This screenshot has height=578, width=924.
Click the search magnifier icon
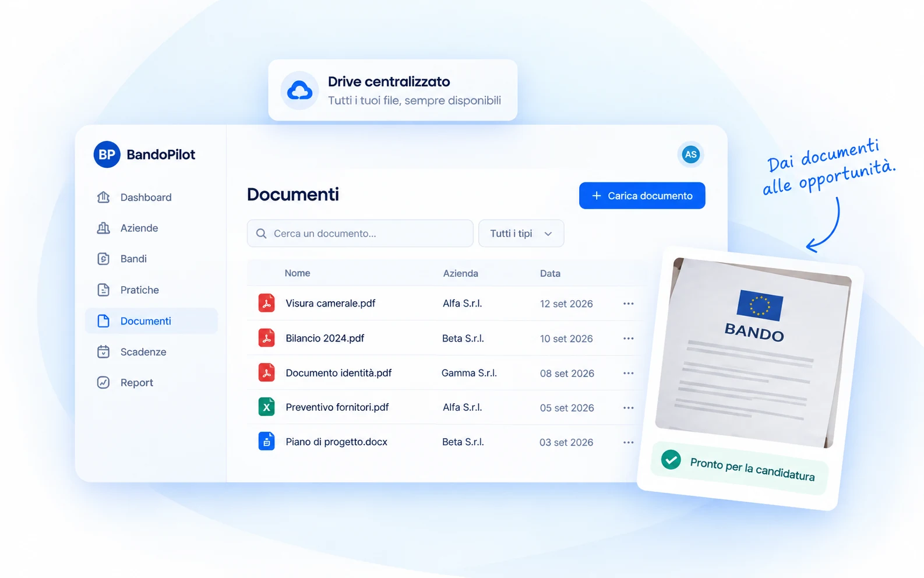pos(262,234)
